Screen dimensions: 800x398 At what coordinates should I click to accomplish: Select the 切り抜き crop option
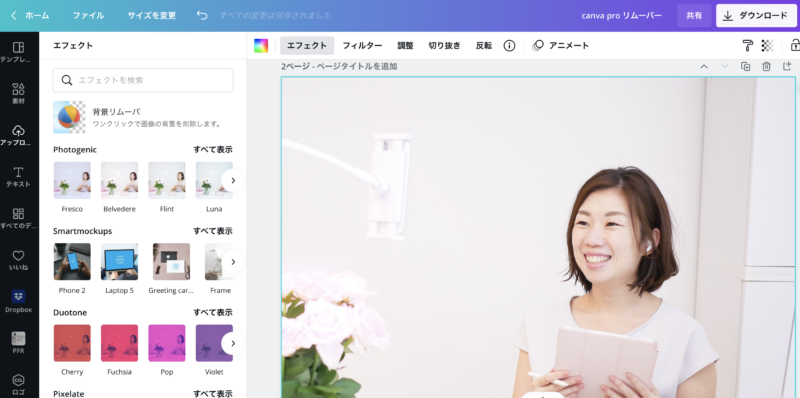pyautogui.click(x=444, y=45)
